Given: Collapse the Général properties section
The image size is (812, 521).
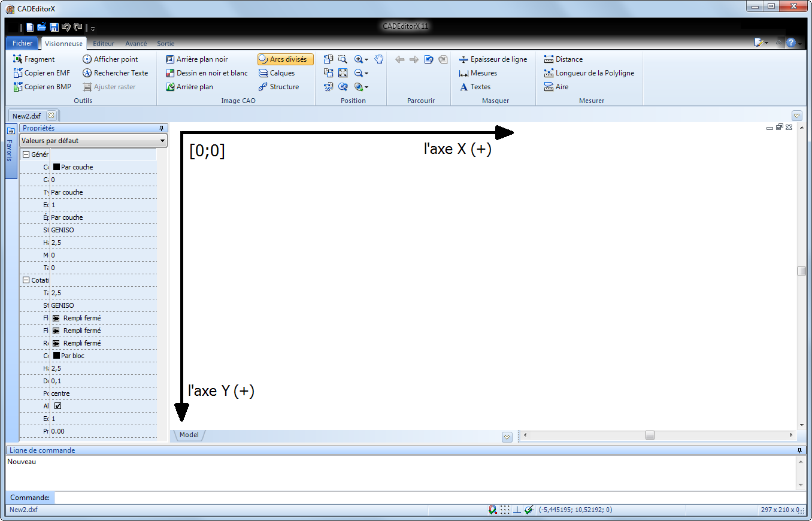Looking at the screenshot, I should tap(26, 155).
